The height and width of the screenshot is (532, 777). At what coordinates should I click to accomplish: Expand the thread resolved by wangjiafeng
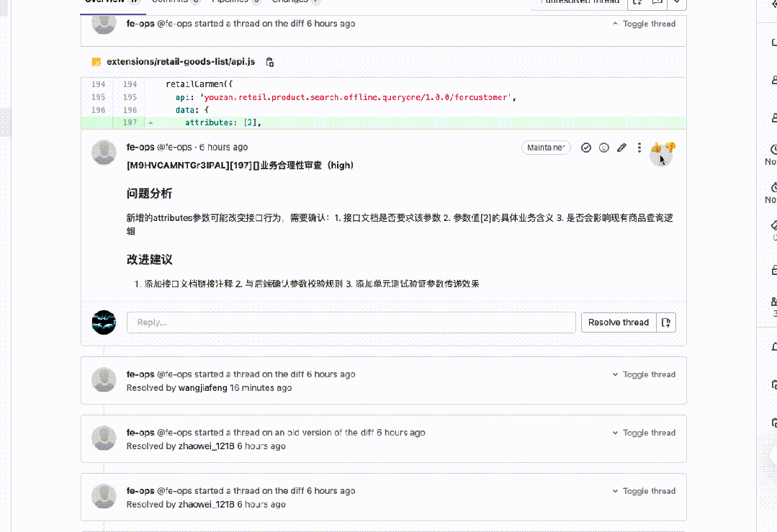(643, 374)
